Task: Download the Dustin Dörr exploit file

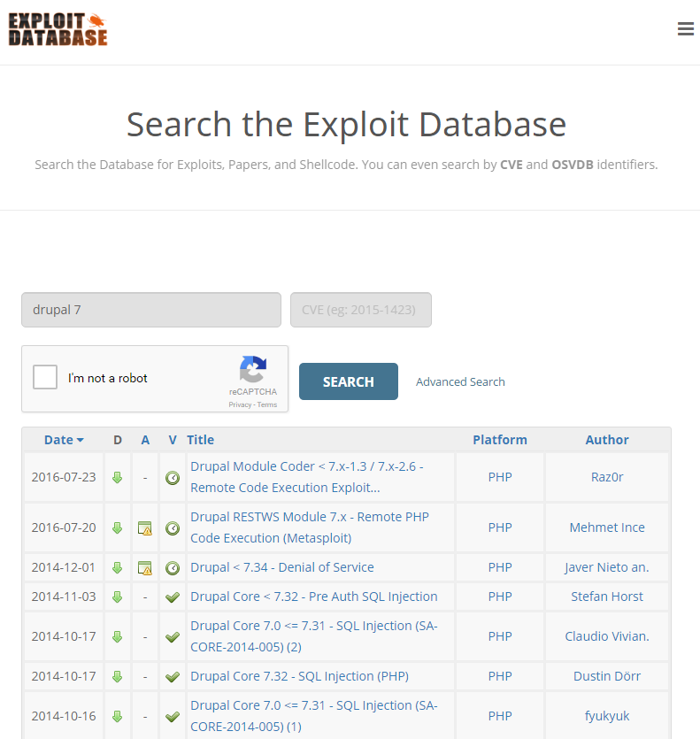Action: (x=118, y=676)
